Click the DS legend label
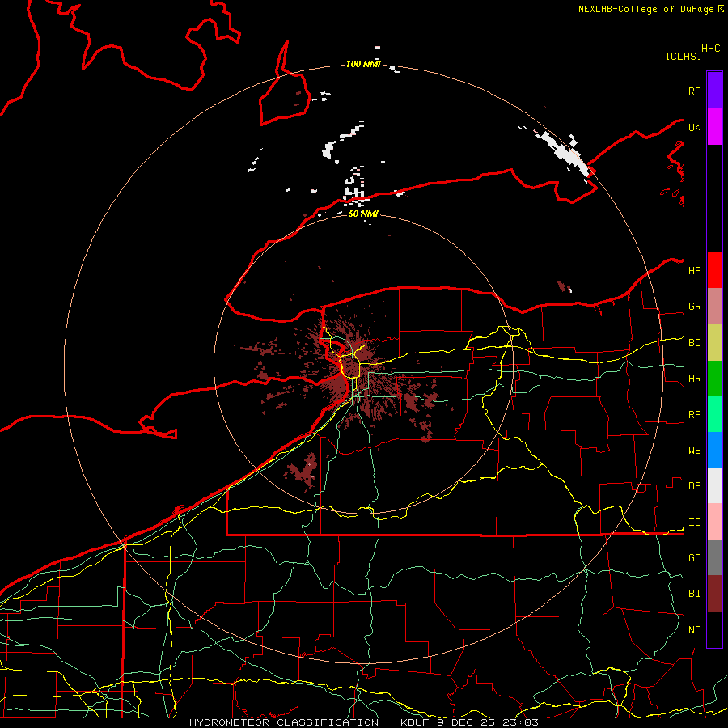728x728 pixels. pos(694,486)
